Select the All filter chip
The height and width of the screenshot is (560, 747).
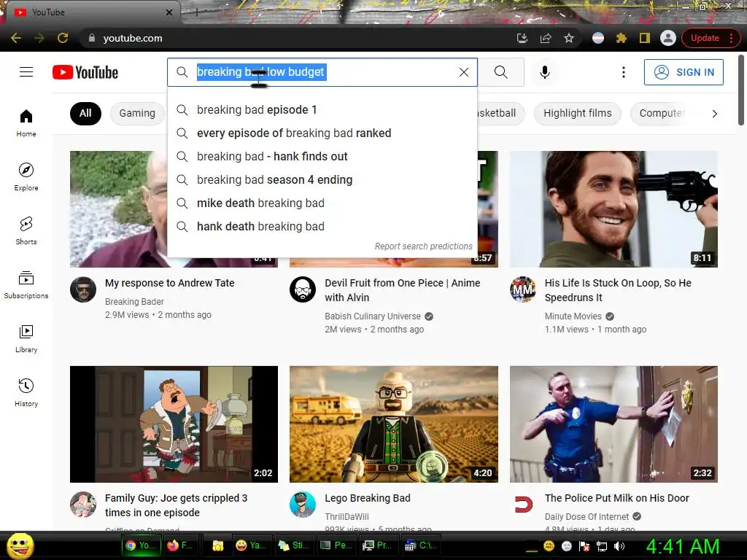(85, 113)
